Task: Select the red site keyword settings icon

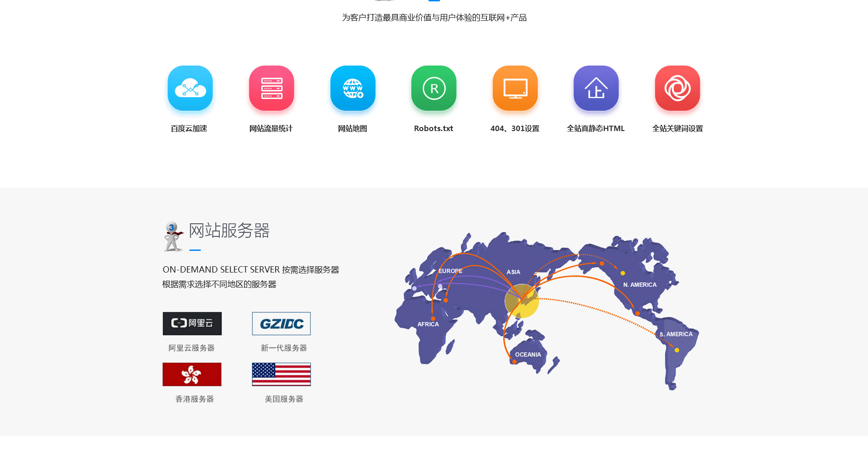Action: tap(677, 88)
